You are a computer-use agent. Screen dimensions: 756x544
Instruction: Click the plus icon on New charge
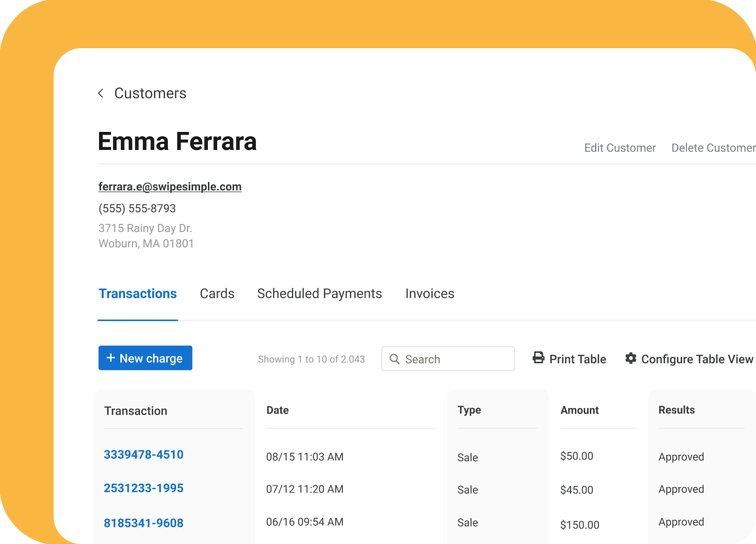coord(111,358)
